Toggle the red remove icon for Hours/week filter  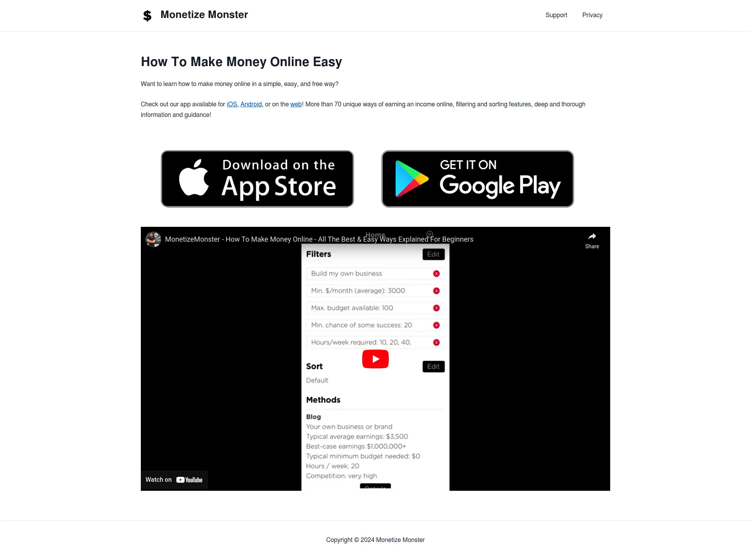point(437,342)
